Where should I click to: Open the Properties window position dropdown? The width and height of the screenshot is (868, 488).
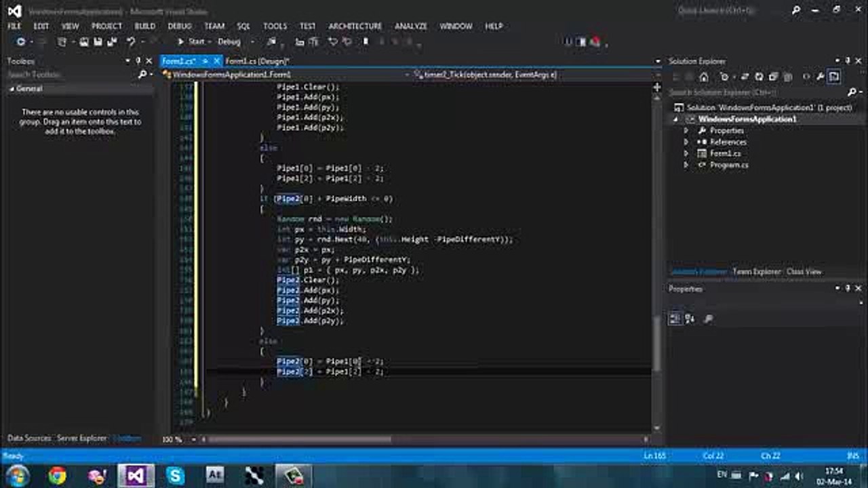[x=837, y=289]
